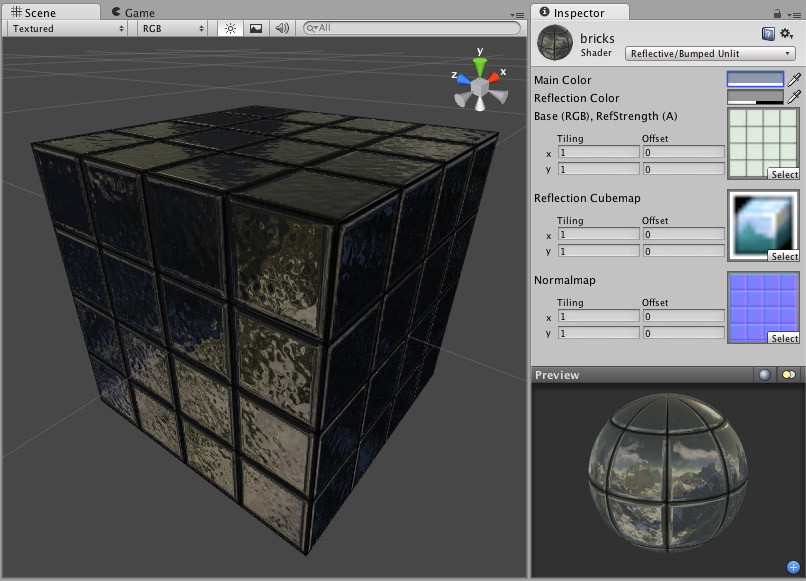Toggle scene lighting with the sun icon
Screen dimensions: 806x581
[230, 29]
